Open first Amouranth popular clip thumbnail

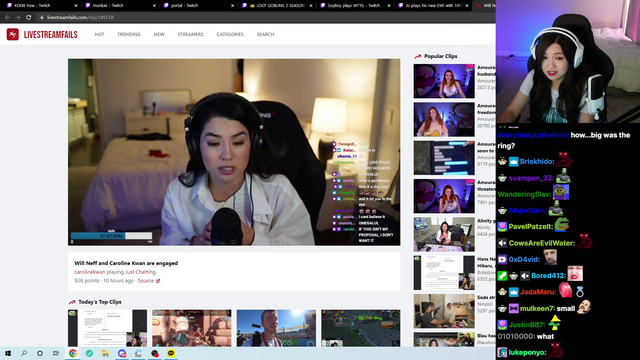pos(444,81)
